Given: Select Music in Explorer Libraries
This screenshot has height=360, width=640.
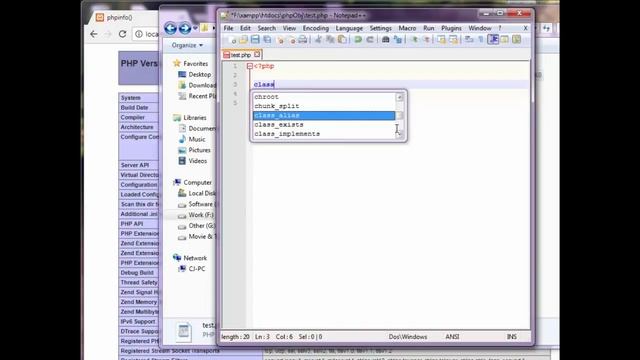Looking at the screenshot, I should click(x=197, y=139).
